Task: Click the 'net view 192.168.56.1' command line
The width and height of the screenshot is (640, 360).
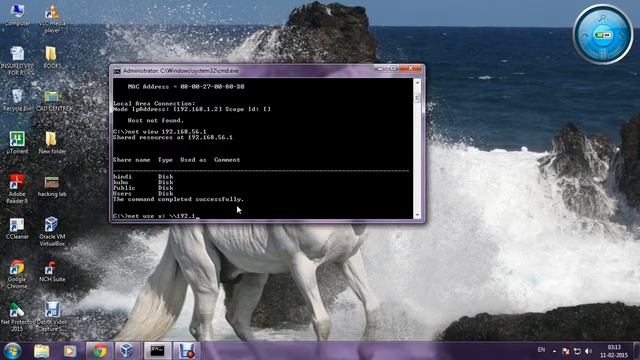Action: [x=160, y=131]
